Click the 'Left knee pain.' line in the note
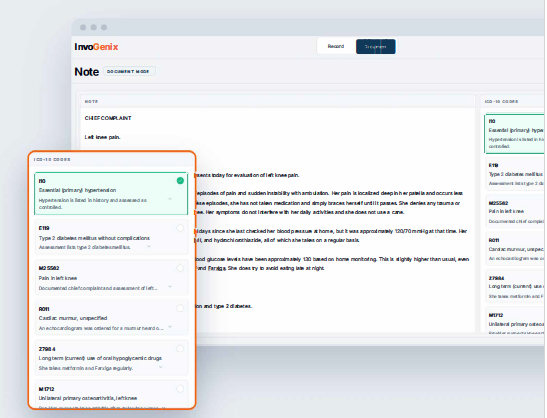The height and width of the screenshot is (418, 547). [102, 137]
